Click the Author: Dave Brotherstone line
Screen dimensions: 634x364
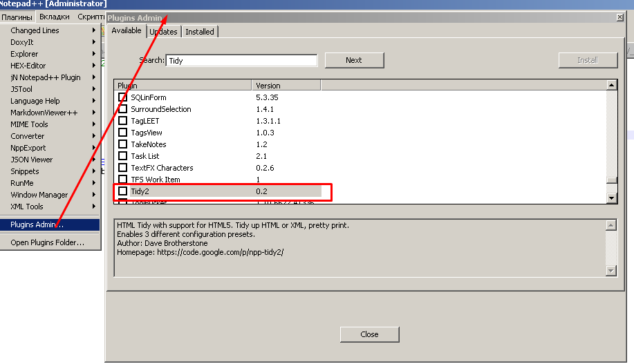(x=162, y=243)
